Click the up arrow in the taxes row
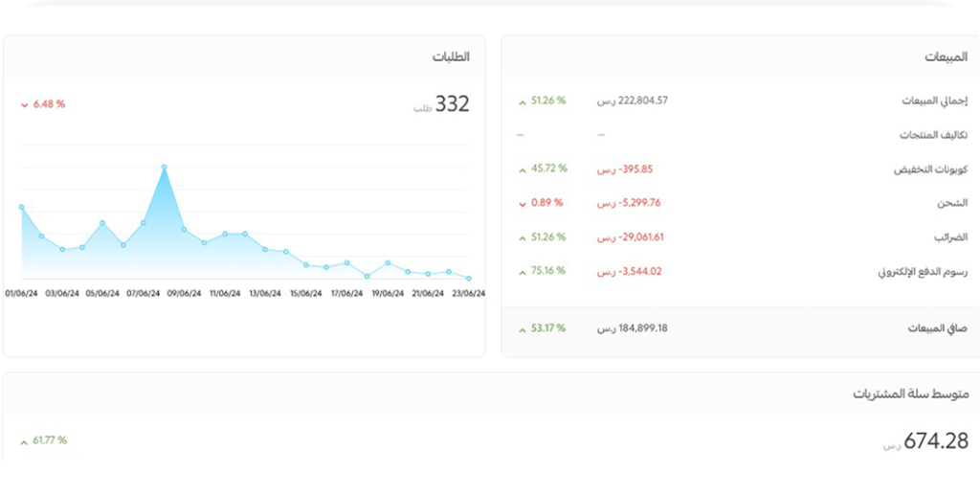This screenshot has width=980, height=495. (522, 236)
